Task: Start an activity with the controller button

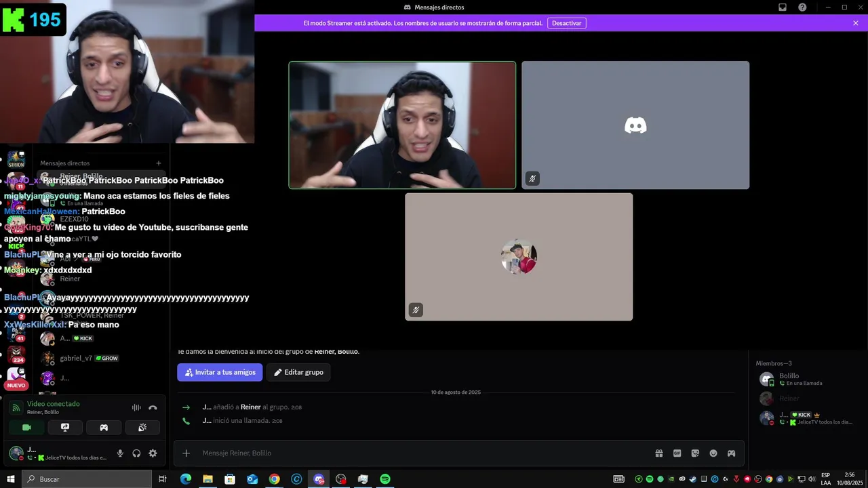Action: point(104,428)
